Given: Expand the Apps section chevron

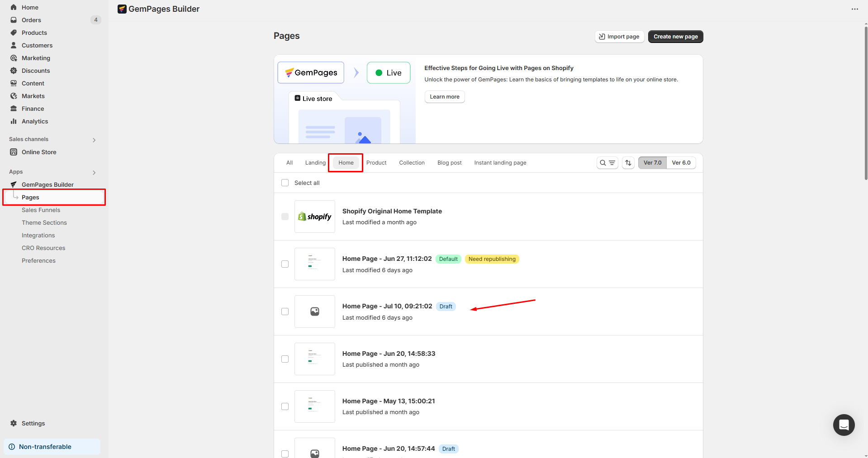Looking at the screenshot, I should (94, 172).
